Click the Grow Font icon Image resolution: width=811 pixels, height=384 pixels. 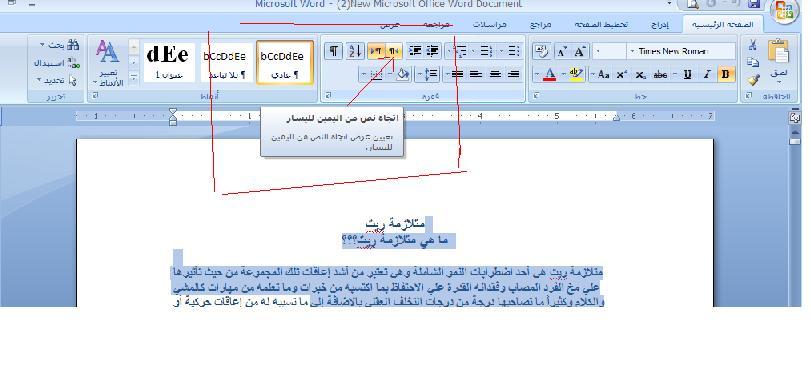tap(580, 51)
